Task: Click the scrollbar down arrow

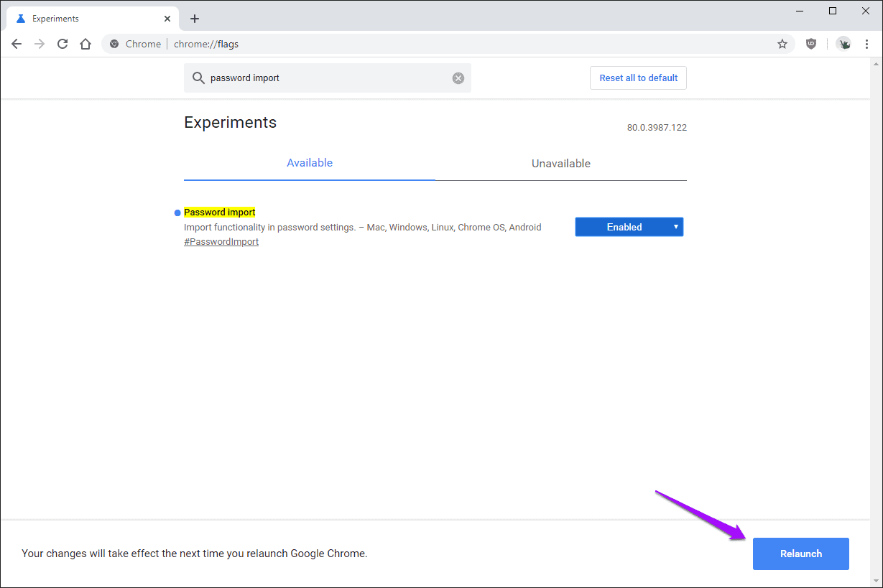Action: point(875,580)
